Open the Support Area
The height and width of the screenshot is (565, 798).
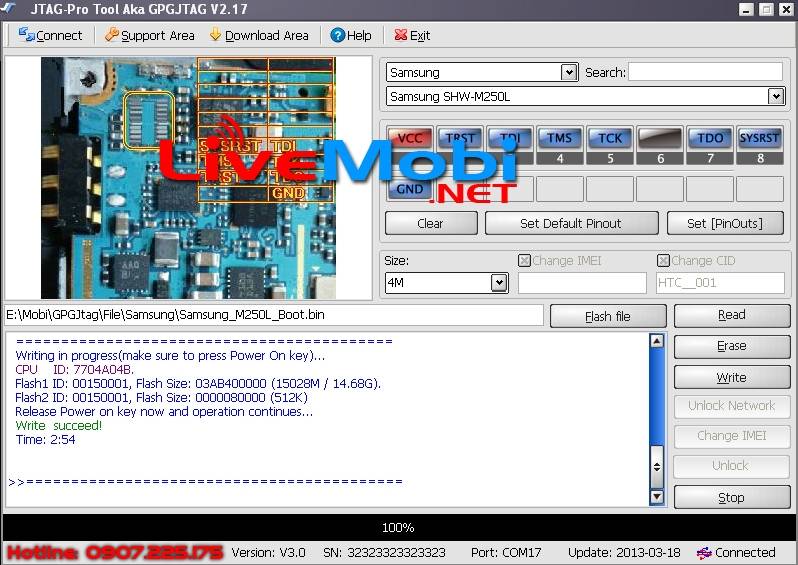coord(150,36)
